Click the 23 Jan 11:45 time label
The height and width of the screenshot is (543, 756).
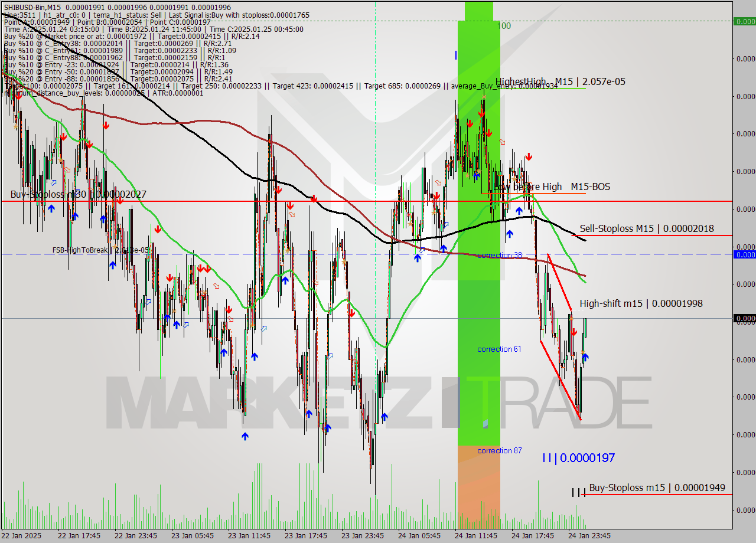point(249,536)
